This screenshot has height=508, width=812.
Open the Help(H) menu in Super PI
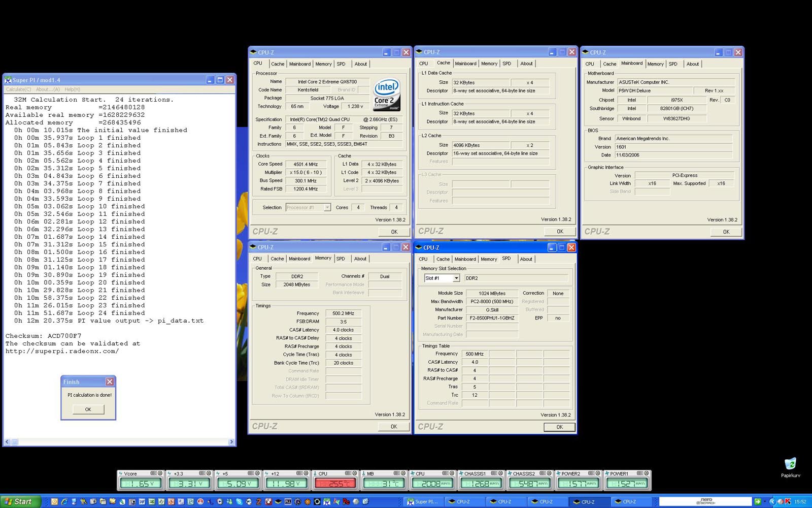tap(73, 89)
